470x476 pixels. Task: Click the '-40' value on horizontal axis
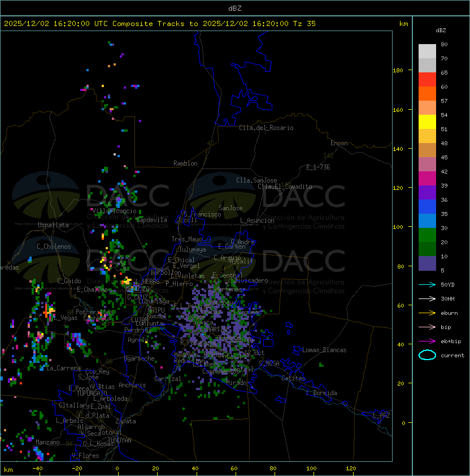37,469
